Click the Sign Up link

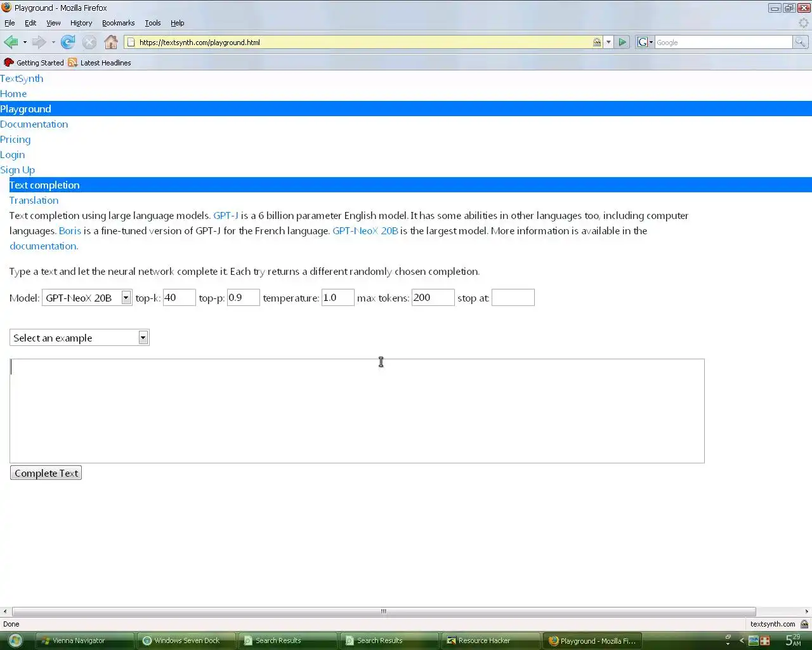tap(18, 170)
